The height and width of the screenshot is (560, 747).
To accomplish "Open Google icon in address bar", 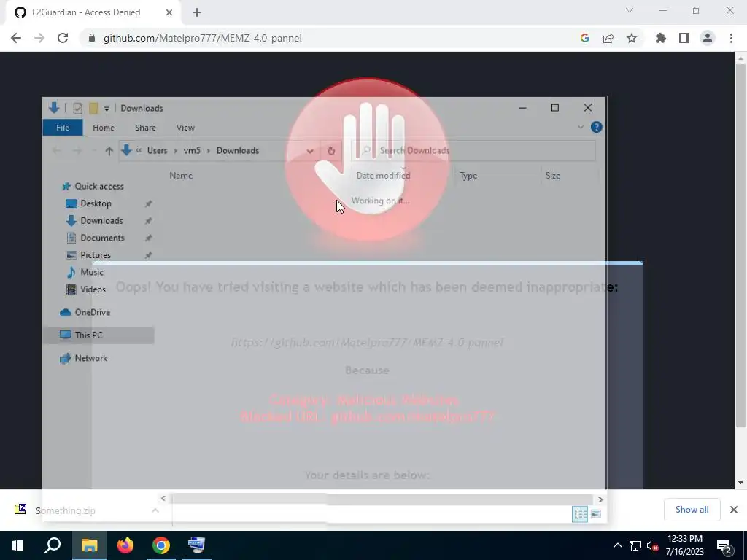I will coord(584,38).
